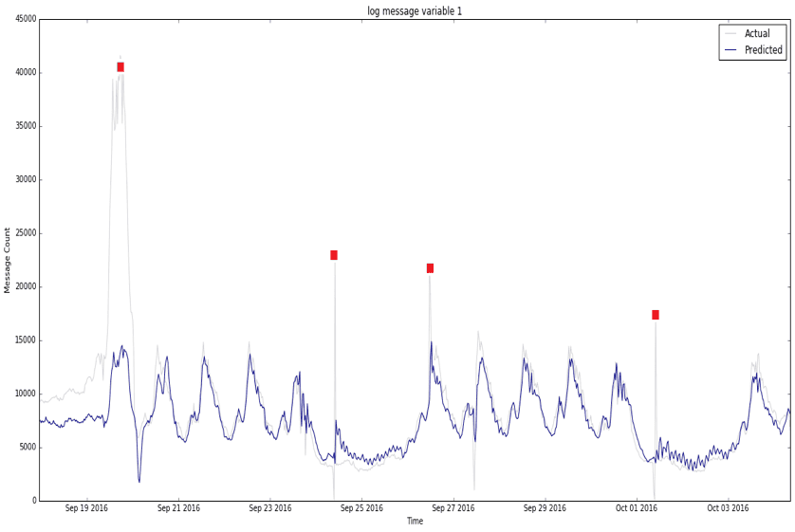Screen dimensions: 795x532
Task: Select the "Predicted" legend label
Action: [764, 50]
